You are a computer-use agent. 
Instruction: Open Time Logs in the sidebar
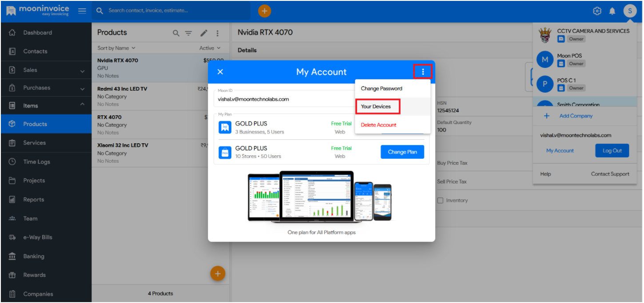tap(46, 162)
